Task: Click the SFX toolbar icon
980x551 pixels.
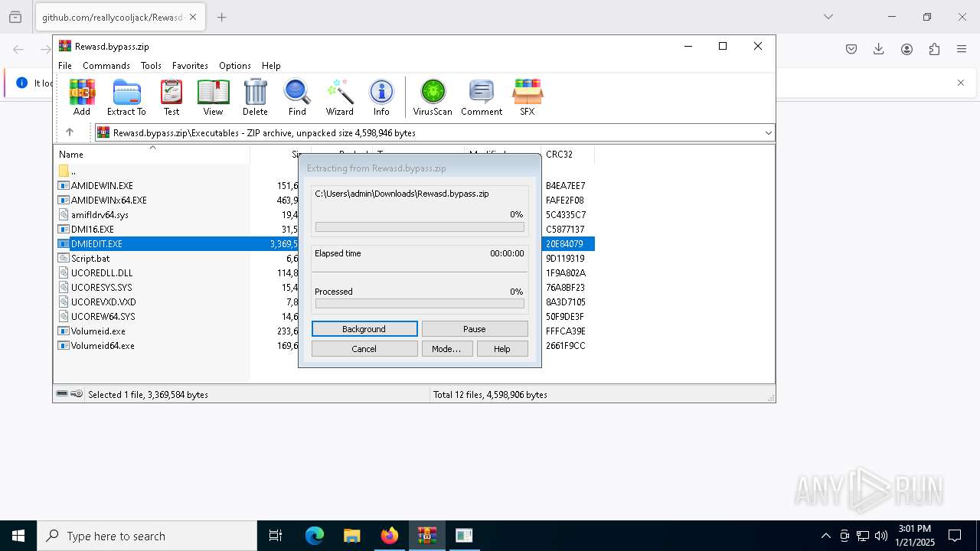Action: 528,97
